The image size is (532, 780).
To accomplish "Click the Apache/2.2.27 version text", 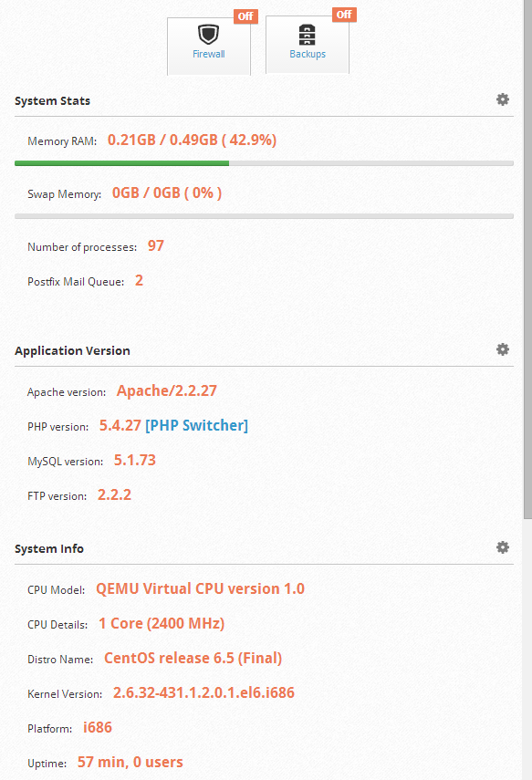I will [167, 391].
